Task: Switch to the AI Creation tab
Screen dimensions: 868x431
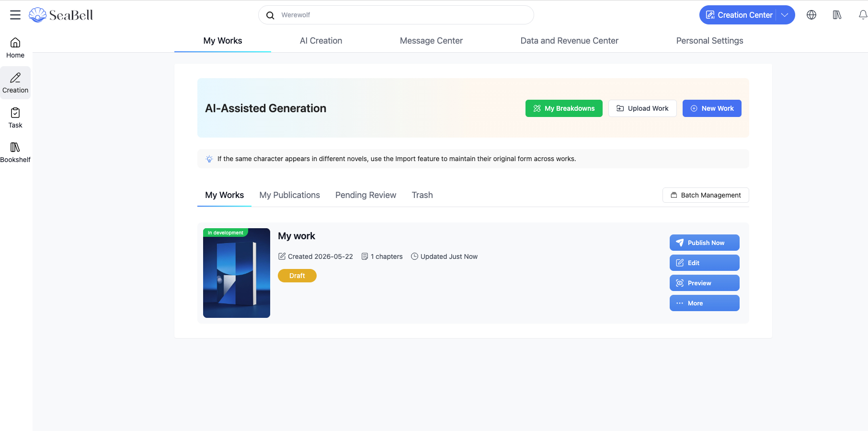Action: pyautogui.click(x=321, y=41)
